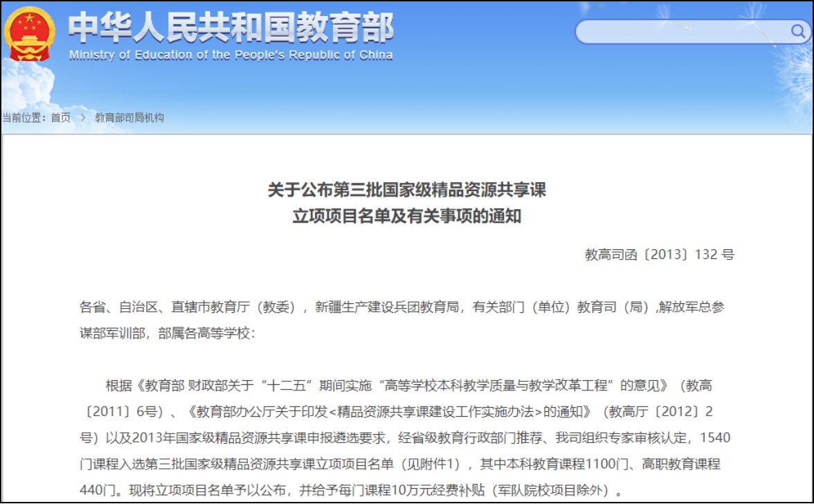
Task: Click the 当前位置 breadcrumb label
Action: pyautogui.click(x=24, y=118)
